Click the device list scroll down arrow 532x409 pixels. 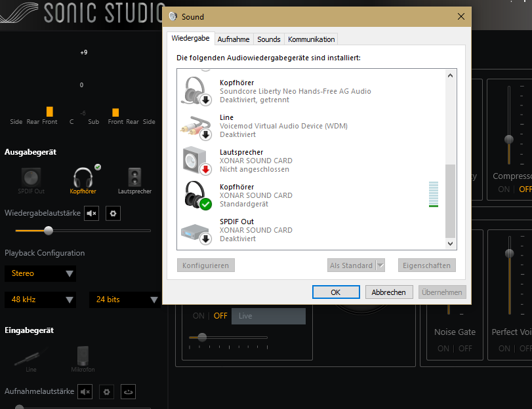(450, 244)
